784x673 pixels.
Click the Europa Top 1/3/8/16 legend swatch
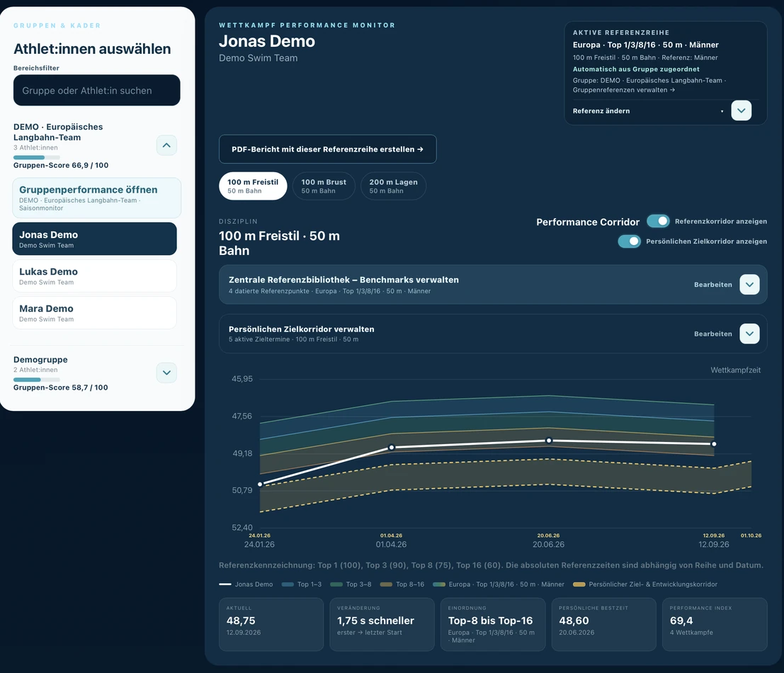pyautogui.click(x=439, y=584)
